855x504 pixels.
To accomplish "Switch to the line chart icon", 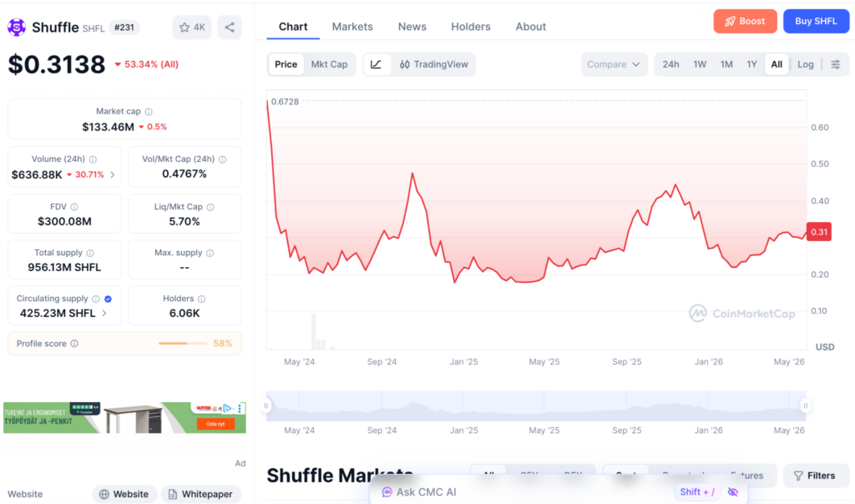I will 377,64.
